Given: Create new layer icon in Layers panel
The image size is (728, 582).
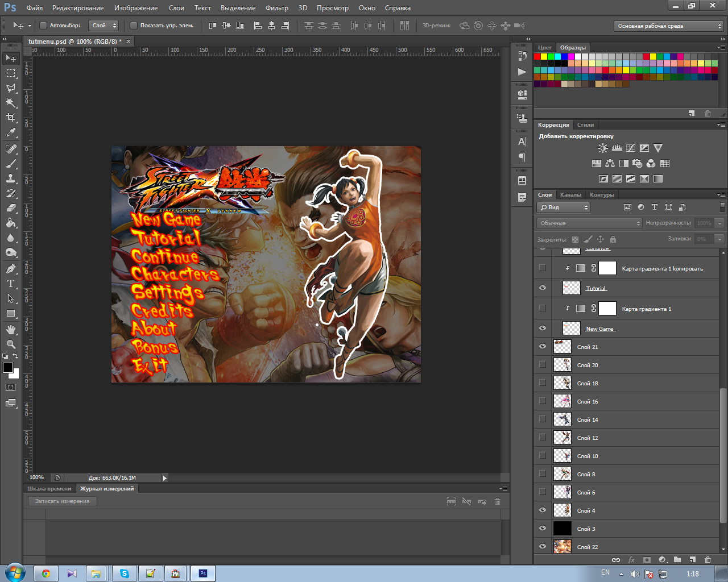Looking at the screenshot, I should point(692,560).
